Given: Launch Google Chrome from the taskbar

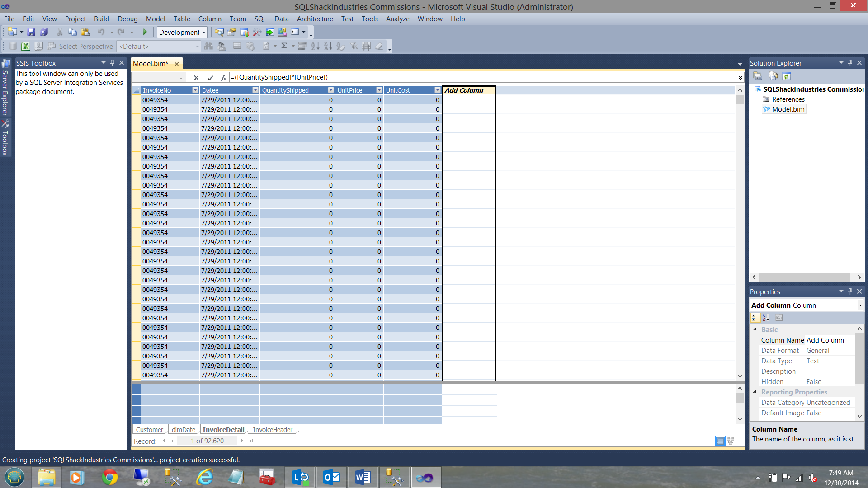Looking at the screenshot, I should click(x=109, y=477).
